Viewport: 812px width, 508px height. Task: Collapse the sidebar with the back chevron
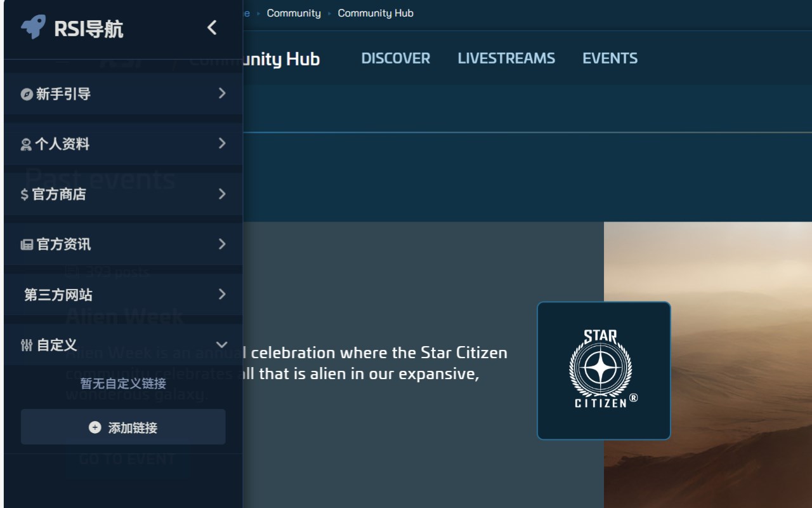click(212, 27)
